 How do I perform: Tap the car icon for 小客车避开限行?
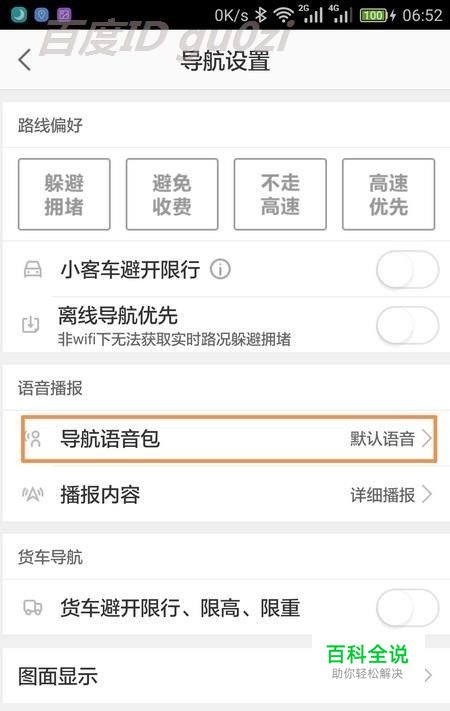click(x=33, y=269)
